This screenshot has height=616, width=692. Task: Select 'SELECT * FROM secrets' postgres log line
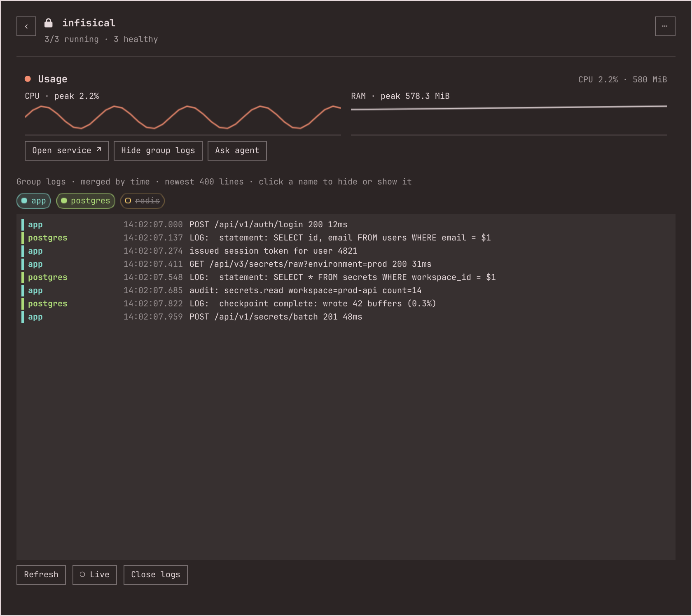(346, 278)
